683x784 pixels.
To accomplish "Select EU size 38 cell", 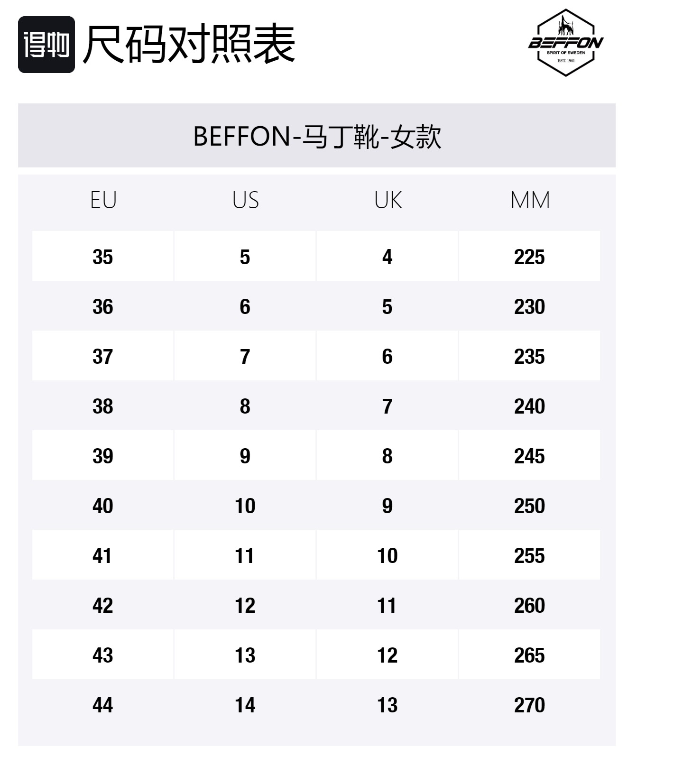I will (103, 406).
